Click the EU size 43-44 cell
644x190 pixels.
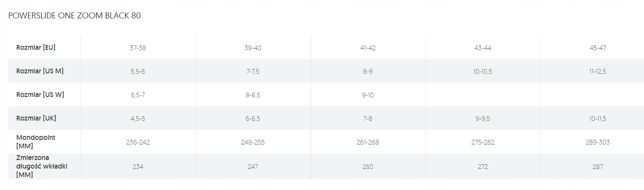[x=483, y=48]
